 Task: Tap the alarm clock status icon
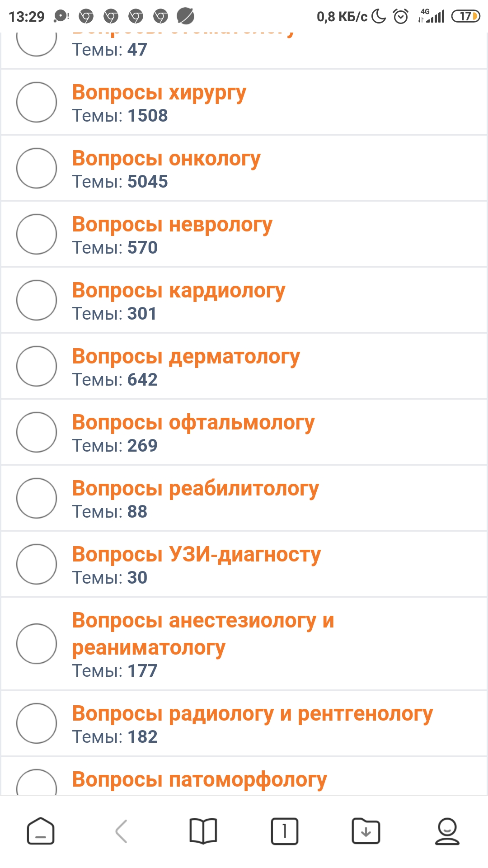(x=401, y=17)
